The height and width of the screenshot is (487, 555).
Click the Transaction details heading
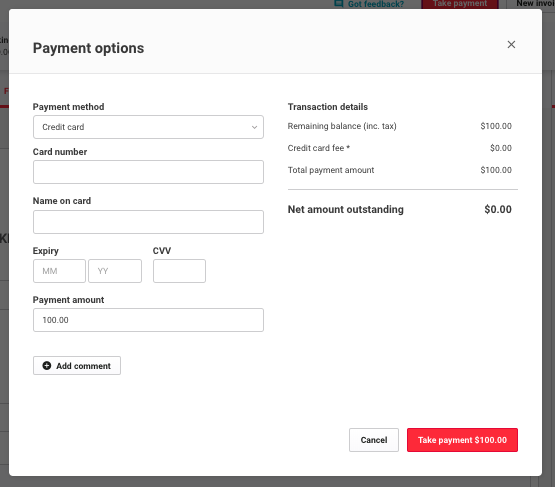(x=328, y=107)
